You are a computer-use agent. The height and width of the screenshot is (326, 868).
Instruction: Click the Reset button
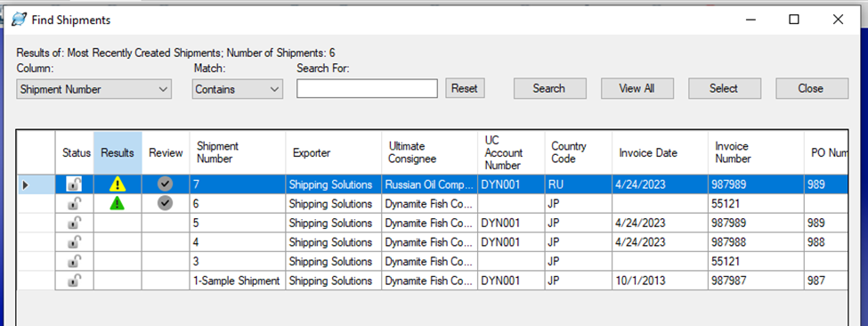tap(465, 88)
